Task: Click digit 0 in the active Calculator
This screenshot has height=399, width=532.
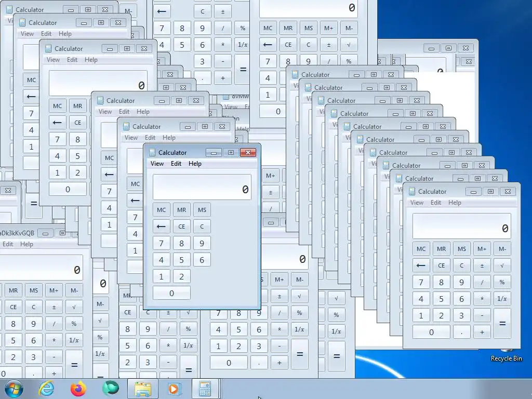Action: pos(171,293)
